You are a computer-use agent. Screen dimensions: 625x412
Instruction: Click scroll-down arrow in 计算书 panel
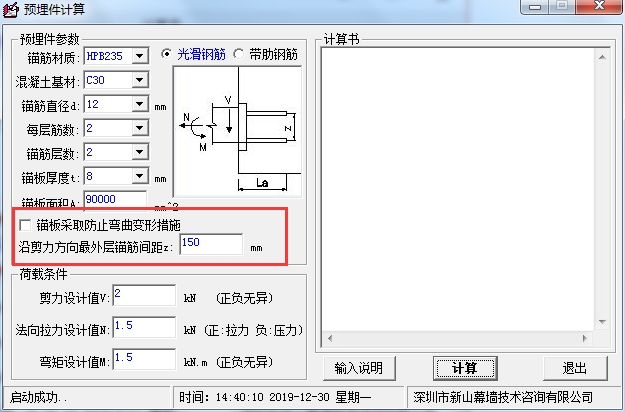602,322
